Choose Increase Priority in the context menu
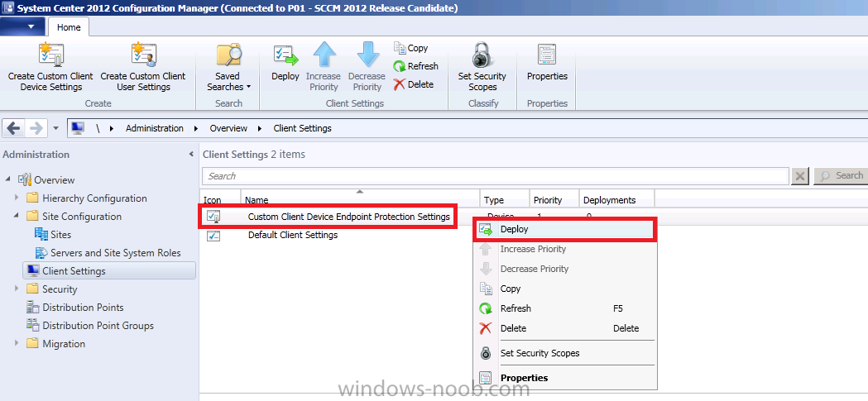 point(564,250)
